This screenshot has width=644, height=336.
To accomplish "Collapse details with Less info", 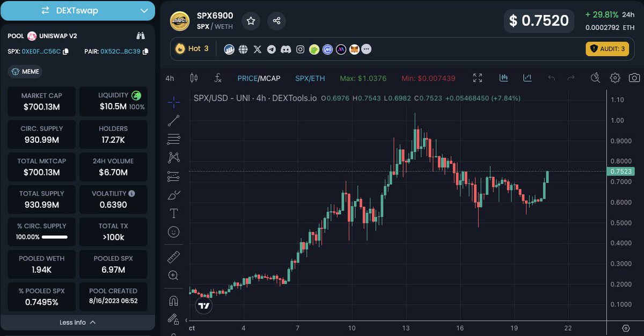I will (x=78, y=323).
